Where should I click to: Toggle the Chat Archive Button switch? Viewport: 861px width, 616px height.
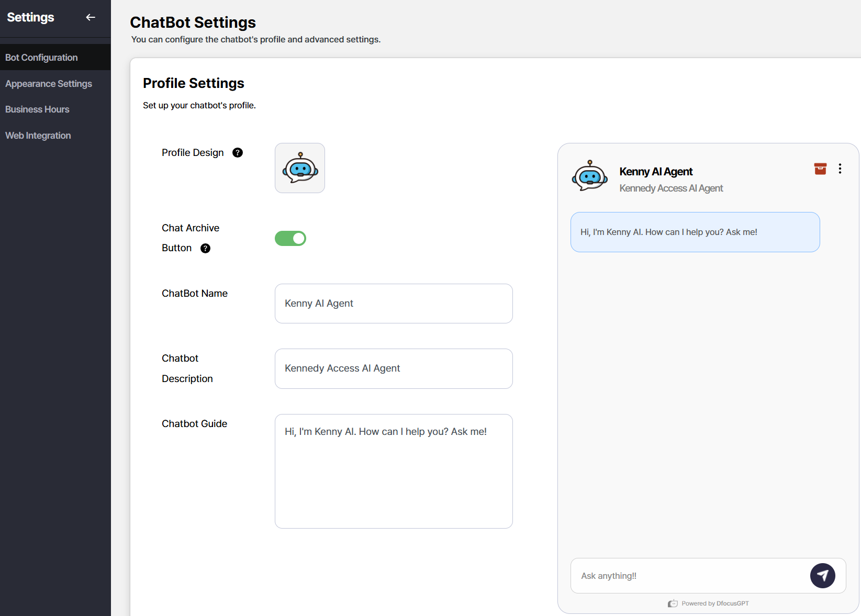(x=290, y=239)
